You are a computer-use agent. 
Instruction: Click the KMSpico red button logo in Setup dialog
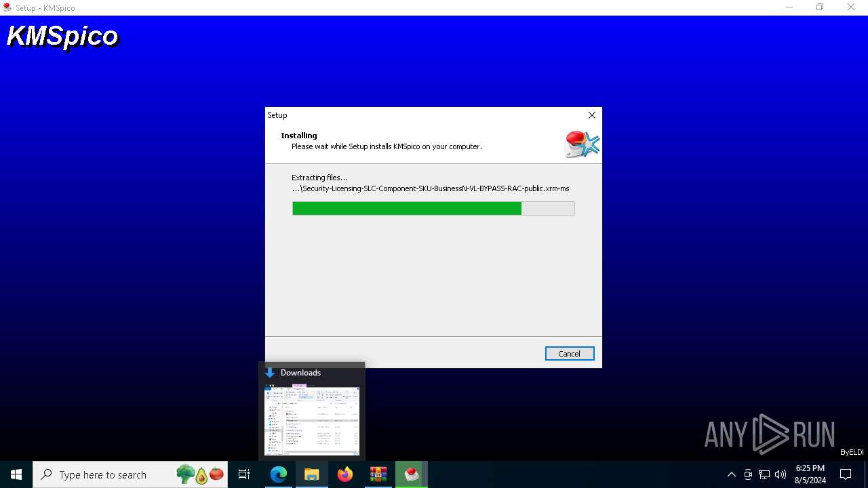[x=583, y=144]
